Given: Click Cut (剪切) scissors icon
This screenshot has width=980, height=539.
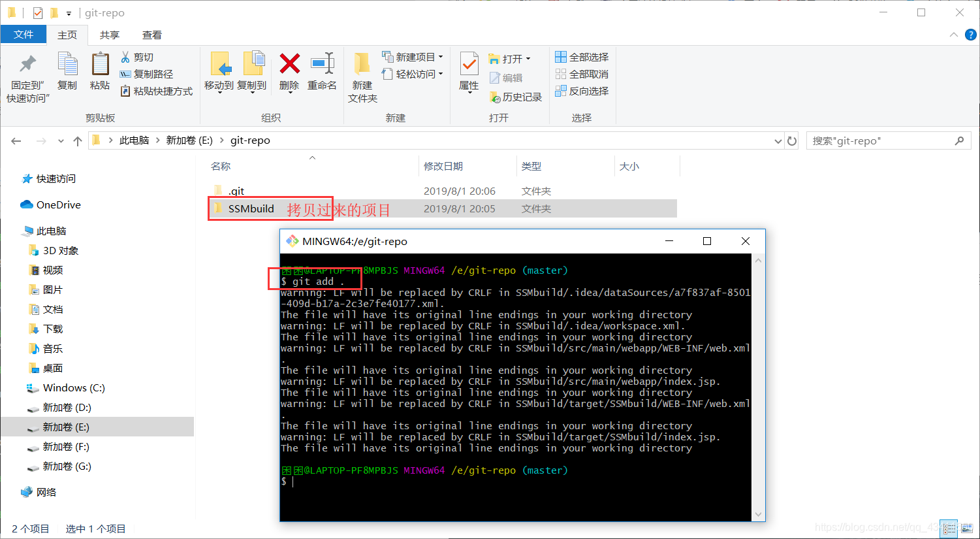Looking at the screenshot, I should [x=125, y=57].
